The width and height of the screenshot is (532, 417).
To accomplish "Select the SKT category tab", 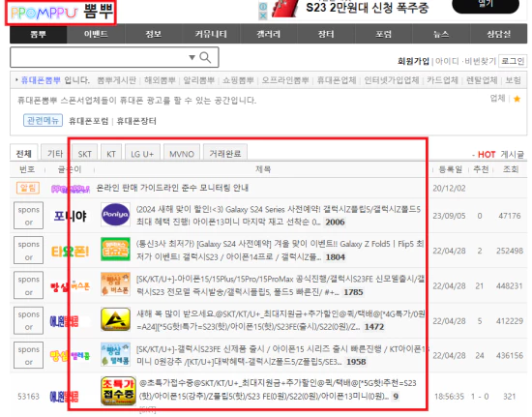I will click(x=84, y=153).
